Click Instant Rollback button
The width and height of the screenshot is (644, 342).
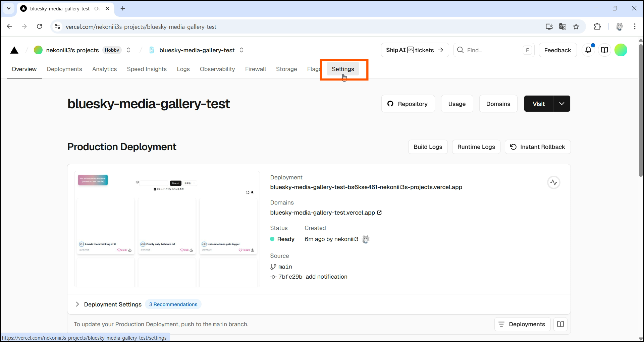[x=538, y=147]
